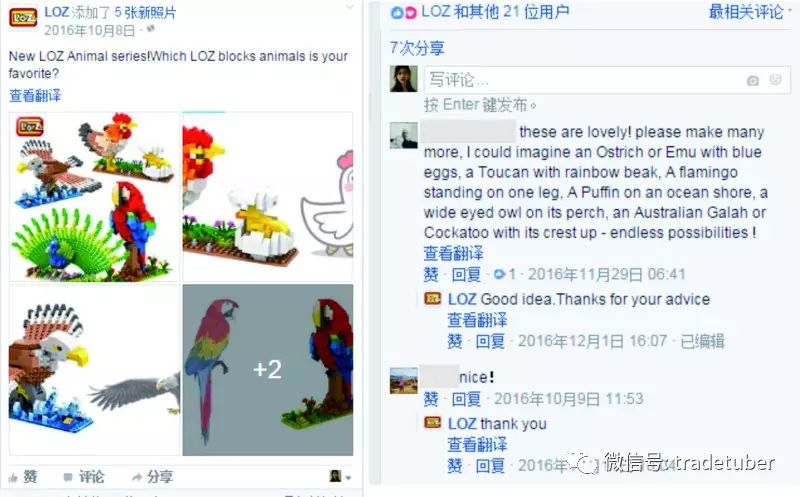Screen dimensions: 800x497
Task: Like the post using thumbs-up 赞
Action: coord(23,477)
